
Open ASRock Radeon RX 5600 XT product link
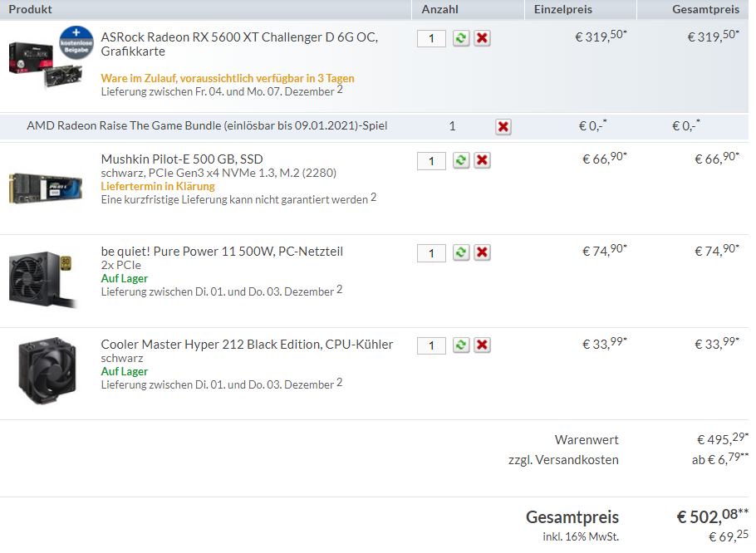point(239,44)
